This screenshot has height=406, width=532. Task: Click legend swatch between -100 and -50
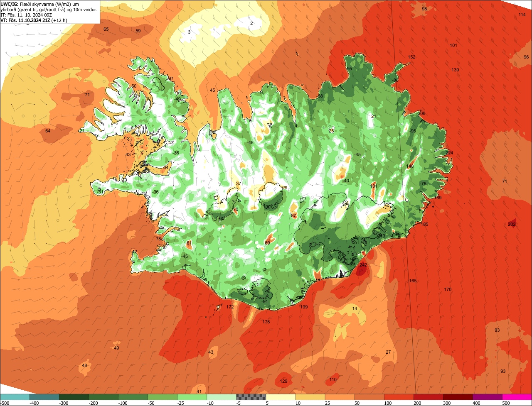pyautogui.click(x=133, y=397)
